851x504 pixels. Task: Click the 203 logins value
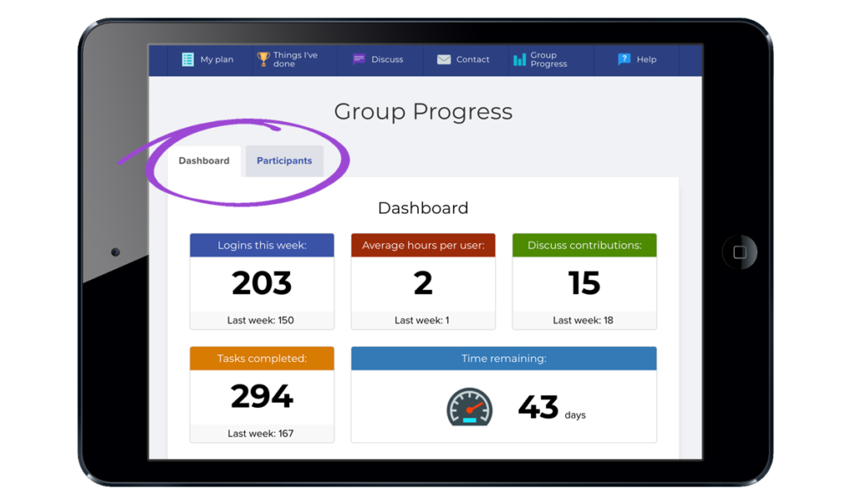tap(262, 283)
